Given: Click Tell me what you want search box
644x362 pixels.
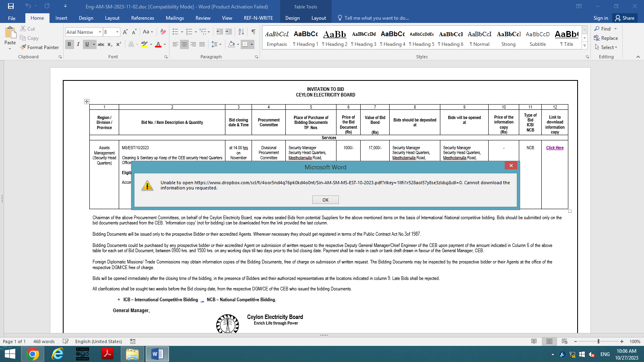Looking at the screenshot, I should [x=373, y=18].
